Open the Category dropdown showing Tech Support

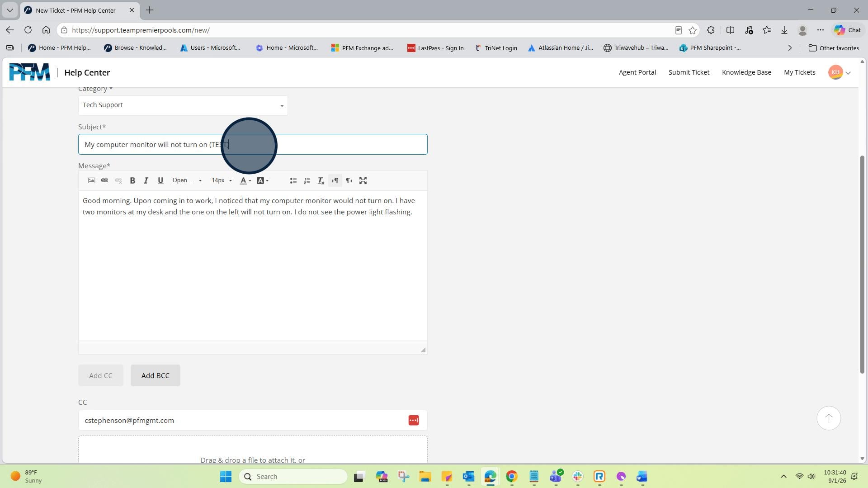click(x=183, y=105)
